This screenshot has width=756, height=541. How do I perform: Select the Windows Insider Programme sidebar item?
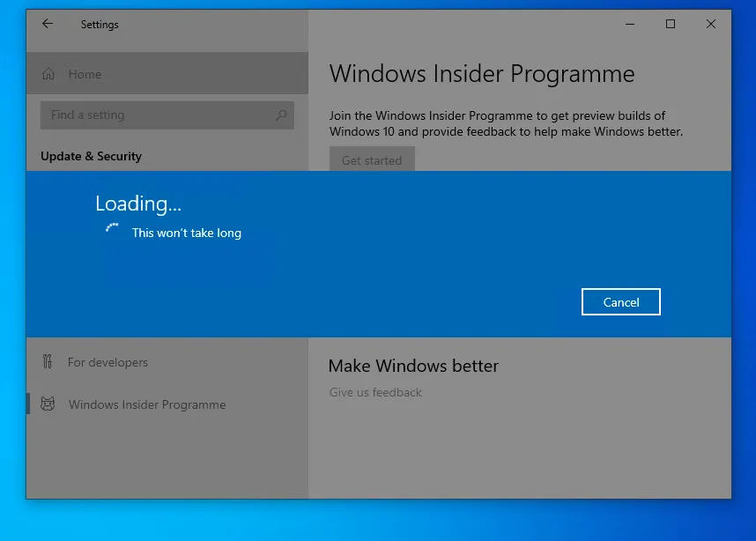click(x=147, y=404)
